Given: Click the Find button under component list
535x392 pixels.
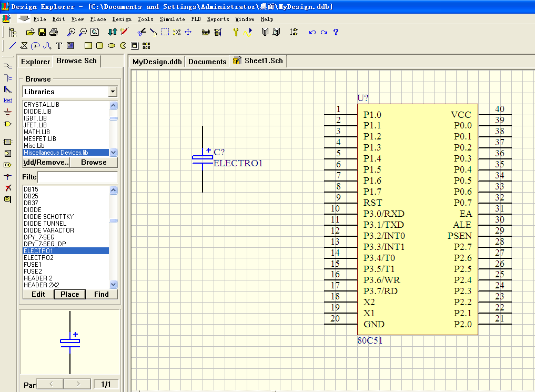Looking at the screenshot, I should point(102,294).
